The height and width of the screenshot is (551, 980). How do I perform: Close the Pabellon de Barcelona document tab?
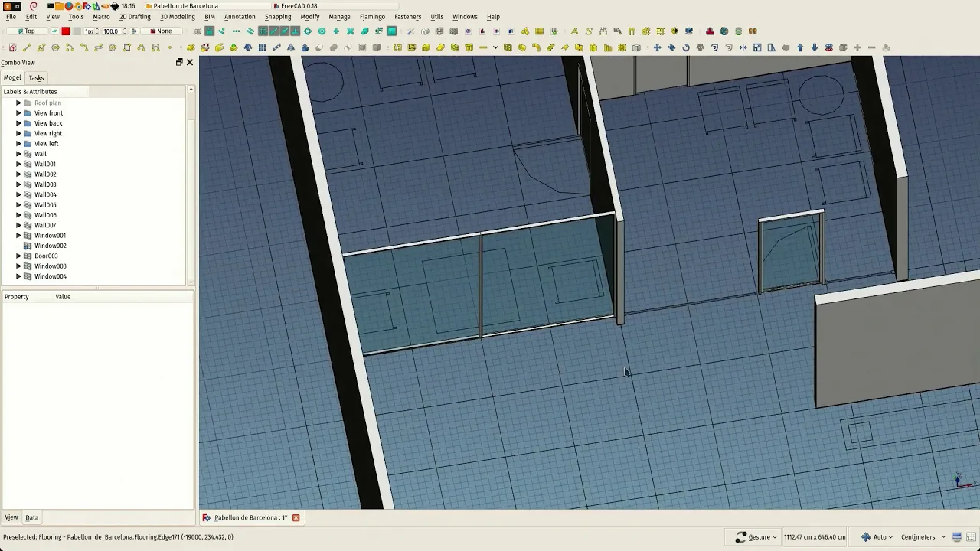click(x=296, y=518)
